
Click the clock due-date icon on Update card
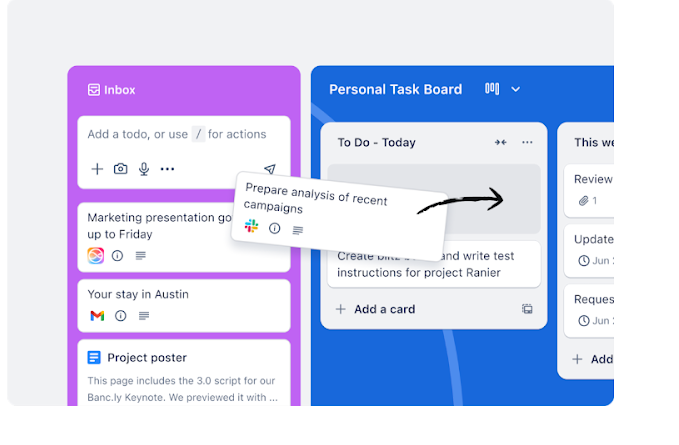coord(584,261)
